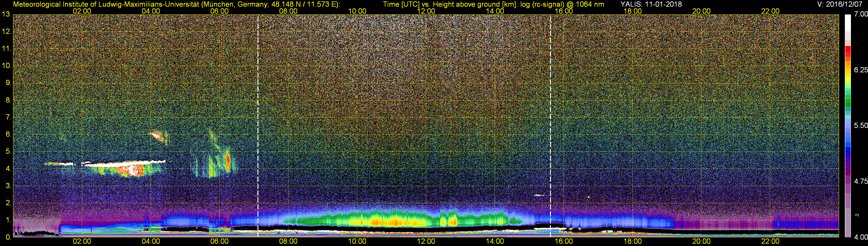
Task: Click the 10:00 label on the top time axis
Action: [357, 11]
